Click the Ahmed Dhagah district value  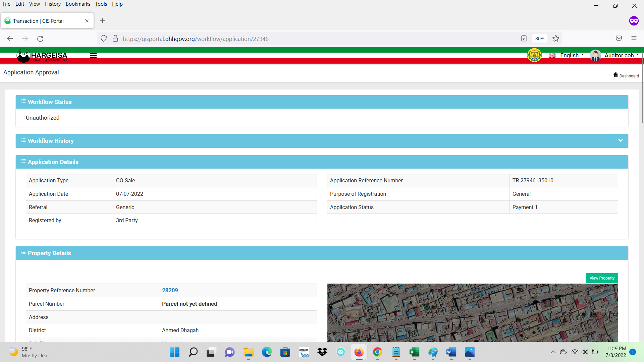coord(180,330)
